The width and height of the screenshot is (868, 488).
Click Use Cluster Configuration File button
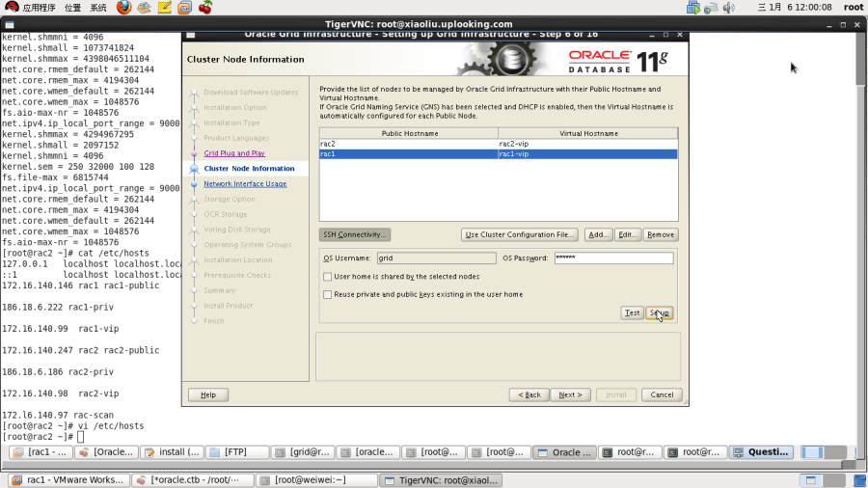coord(519,234)
